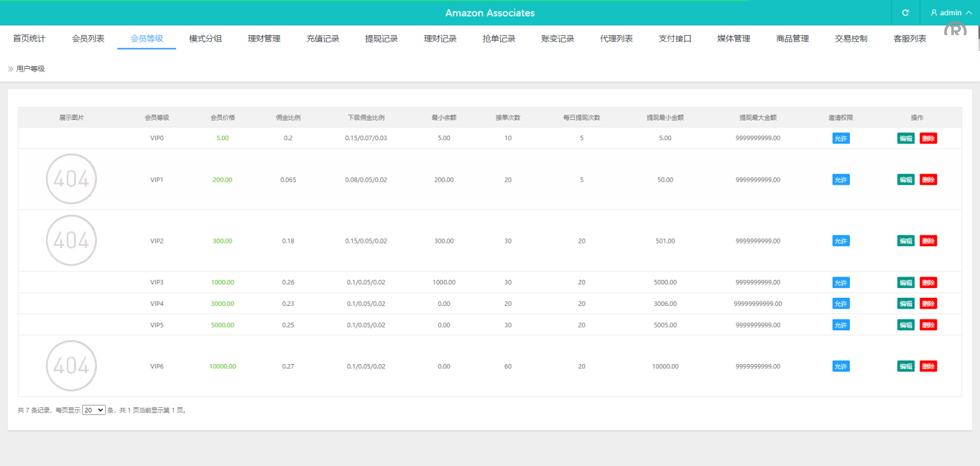Open the 客服列表 tab
This screenshot has width=980, height=466.
[x=910, y=39]
